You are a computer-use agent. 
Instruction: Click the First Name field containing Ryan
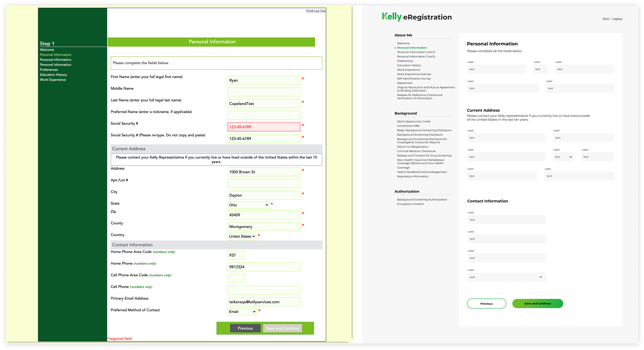(x=264, y=80)
